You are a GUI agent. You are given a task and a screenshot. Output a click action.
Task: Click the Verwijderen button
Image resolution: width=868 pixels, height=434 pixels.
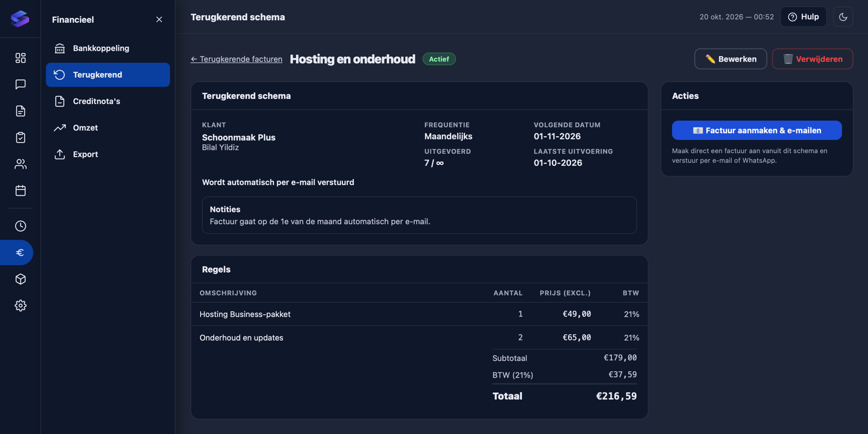click(813, 59)
